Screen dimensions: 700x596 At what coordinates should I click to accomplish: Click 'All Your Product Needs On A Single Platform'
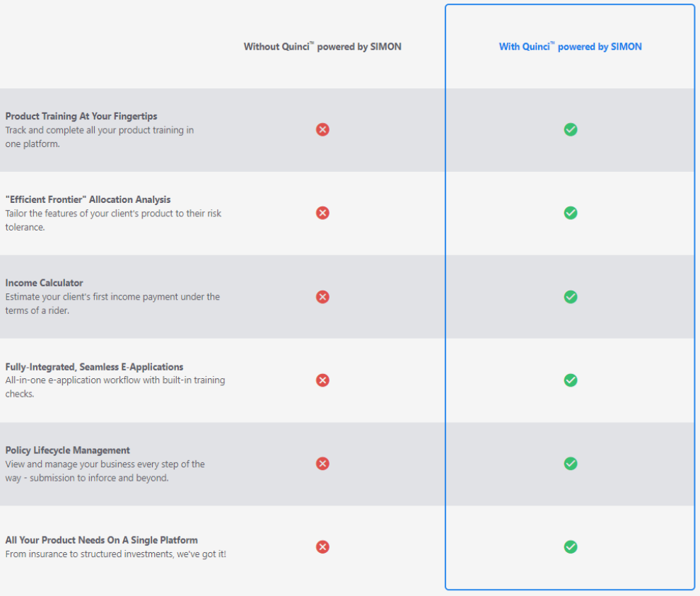[x=101, y=540]
